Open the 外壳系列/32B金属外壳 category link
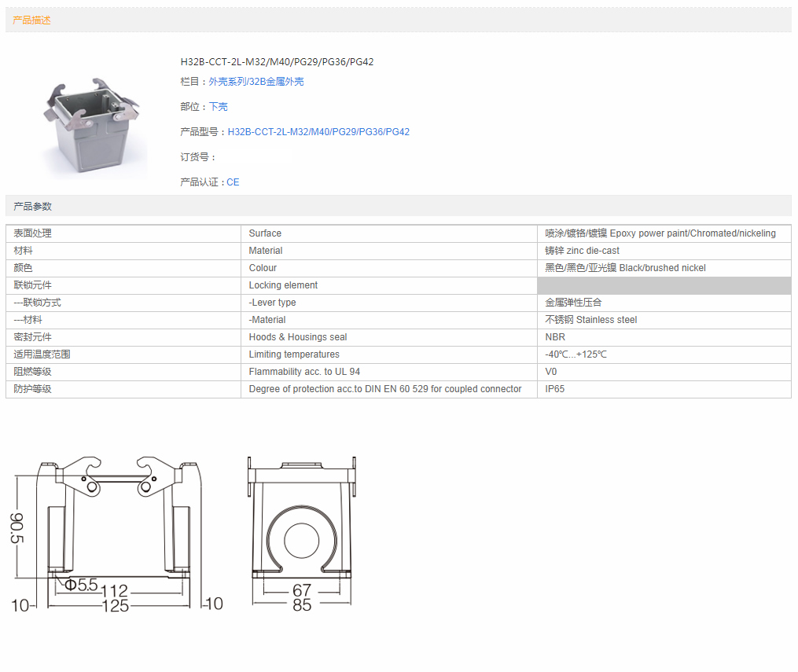This screenshot has height=672, width=798. 256,82
